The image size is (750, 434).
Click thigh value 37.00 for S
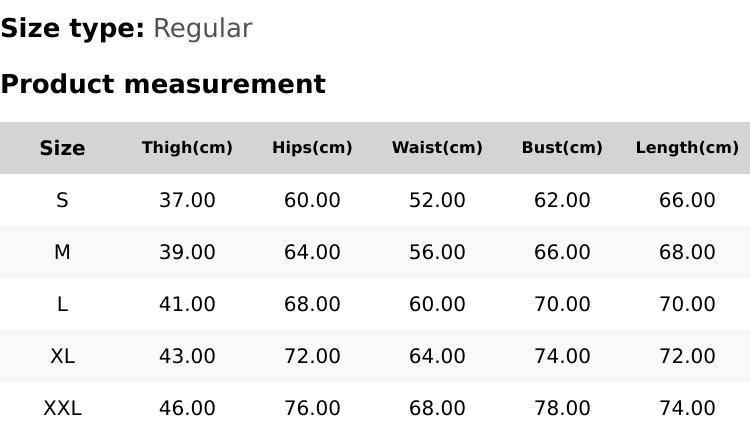point(187,200)
